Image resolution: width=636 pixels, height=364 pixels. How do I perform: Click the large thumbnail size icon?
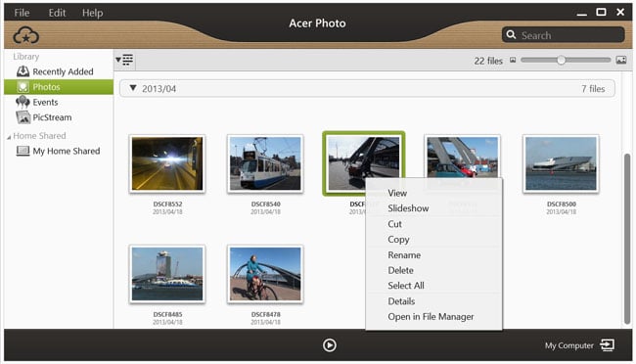click(621, 60)
